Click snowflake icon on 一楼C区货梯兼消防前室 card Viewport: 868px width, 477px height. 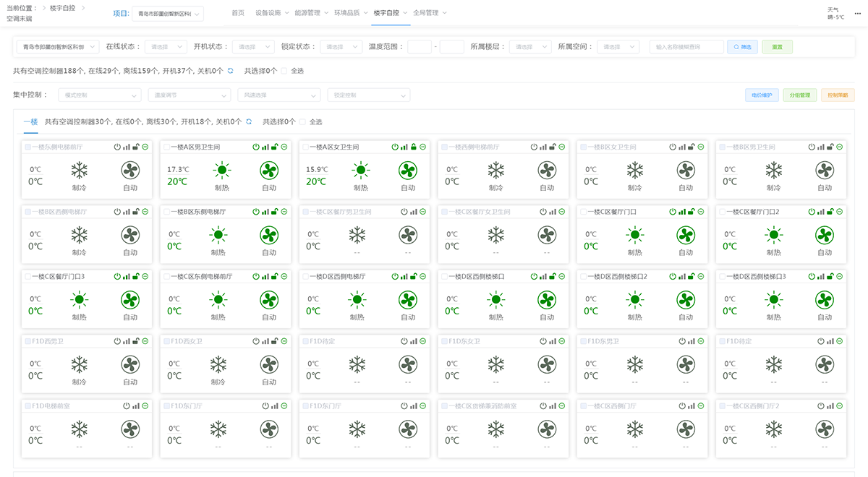tap(495, 430)
